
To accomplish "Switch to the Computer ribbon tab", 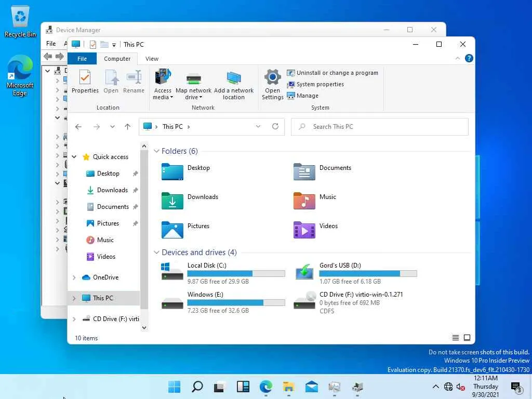I will click(x=117, y=59).
